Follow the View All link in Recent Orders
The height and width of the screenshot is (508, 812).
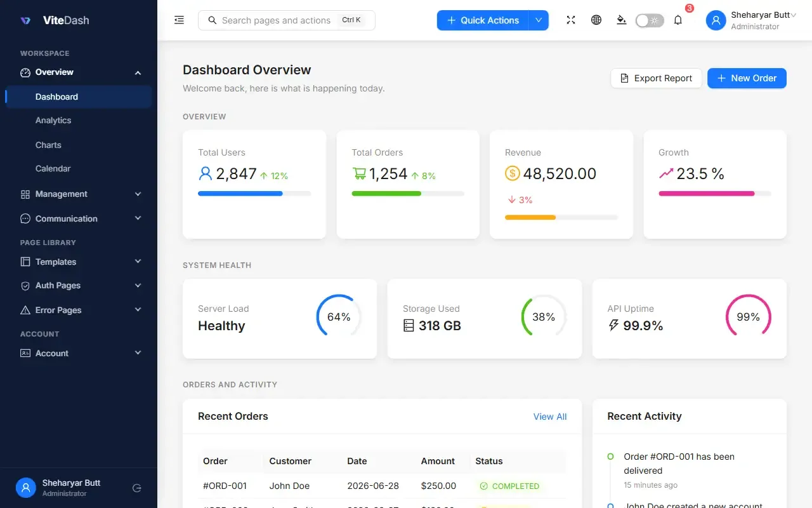tap(550, 417)
